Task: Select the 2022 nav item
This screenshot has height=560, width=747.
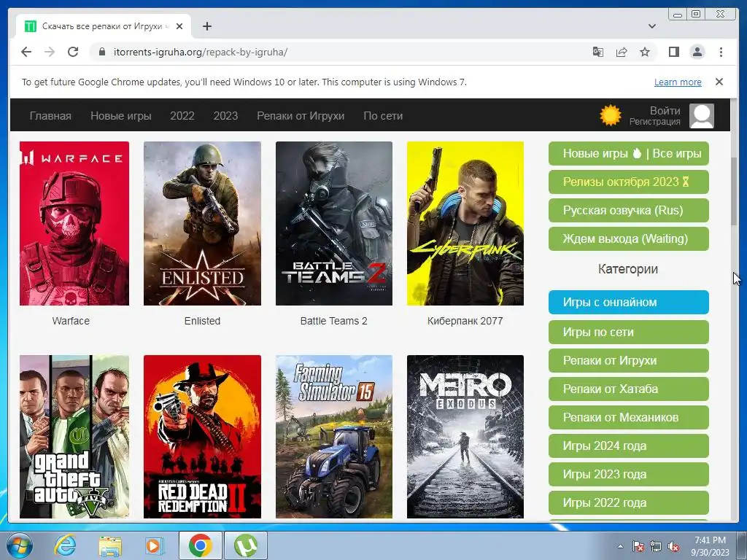Action: 182,116
